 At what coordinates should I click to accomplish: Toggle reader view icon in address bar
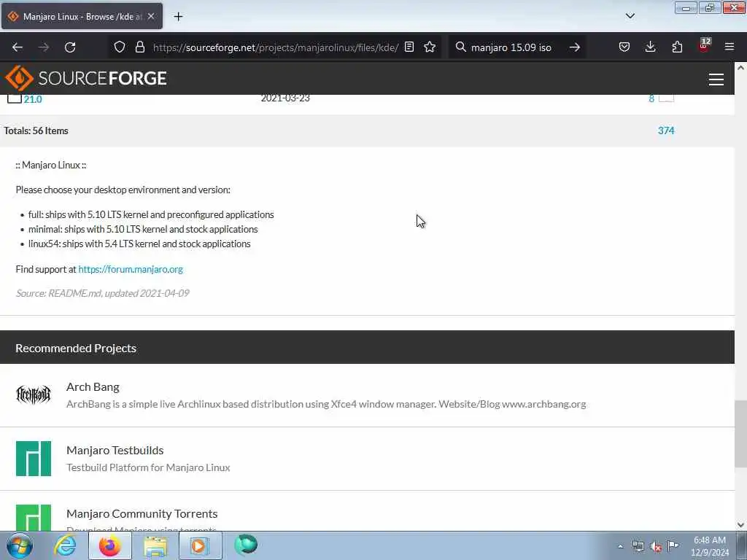click(409, 47)
